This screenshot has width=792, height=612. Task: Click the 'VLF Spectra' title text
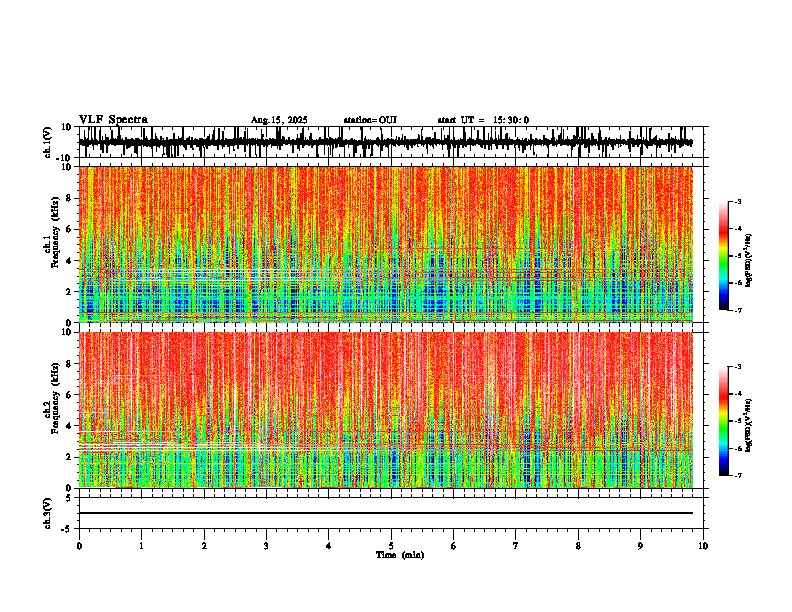coord(113,120)
